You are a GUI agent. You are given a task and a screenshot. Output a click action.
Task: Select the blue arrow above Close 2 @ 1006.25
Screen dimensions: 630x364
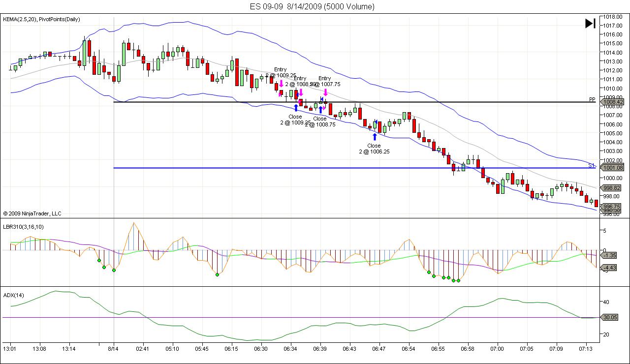[x=375, y=137]
